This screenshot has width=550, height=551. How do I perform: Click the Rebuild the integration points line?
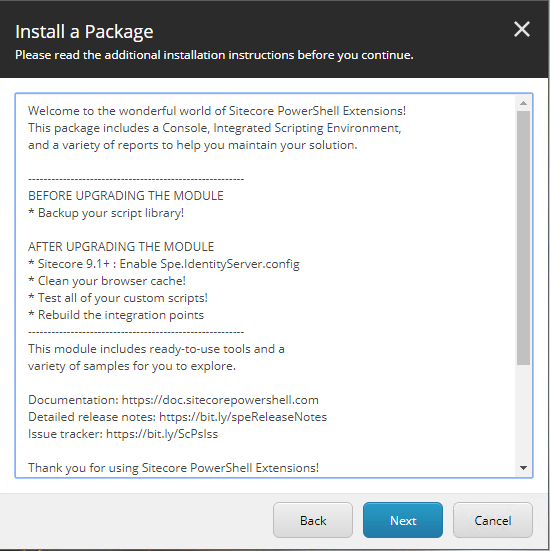pyautogui.click(x=116, y=315)
